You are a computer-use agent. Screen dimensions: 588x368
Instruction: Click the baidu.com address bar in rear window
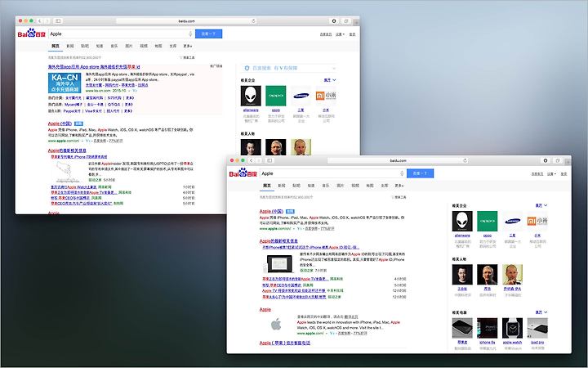186,21
